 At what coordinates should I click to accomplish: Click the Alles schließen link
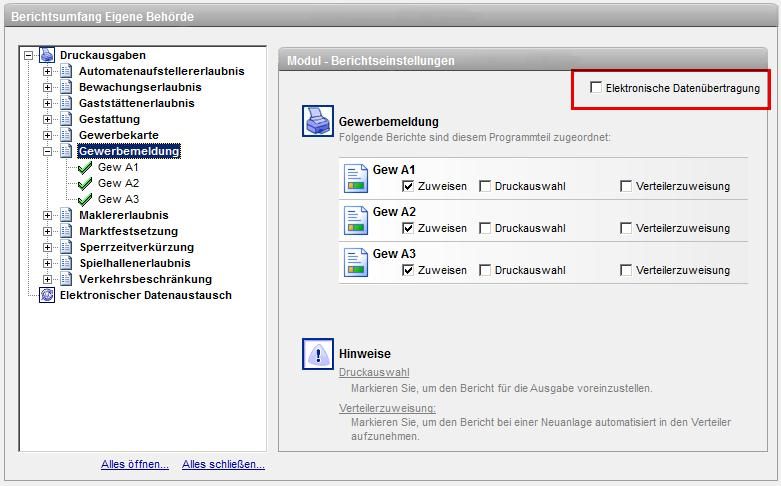coord(223,465)
